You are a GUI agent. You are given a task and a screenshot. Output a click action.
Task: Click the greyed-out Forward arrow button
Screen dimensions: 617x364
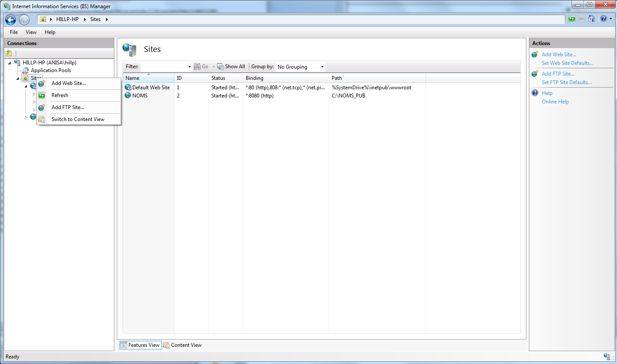(24, 19)
